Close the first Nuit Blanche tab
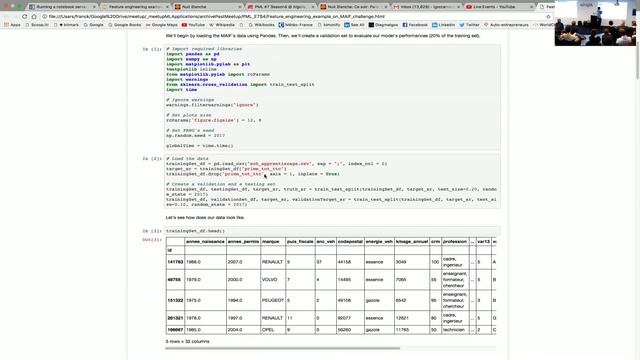 click(x=240, y=7)
